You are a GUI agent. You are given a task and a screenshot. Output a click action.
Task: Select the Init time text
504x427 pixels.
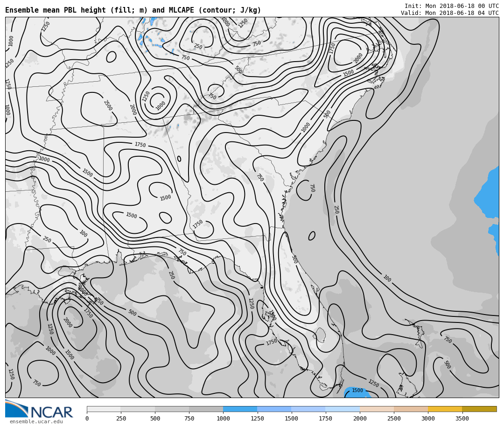[451, 6]
